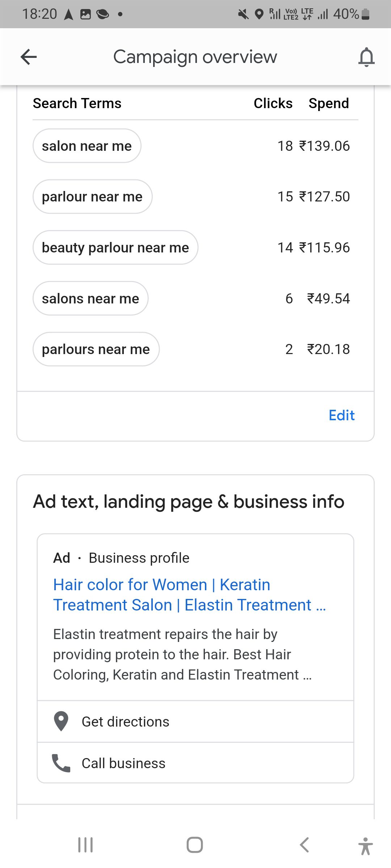Tap "beauty parlour near me" search term
Image resolution: width=391 pixels, height=868 pixels.
(115, 248)
